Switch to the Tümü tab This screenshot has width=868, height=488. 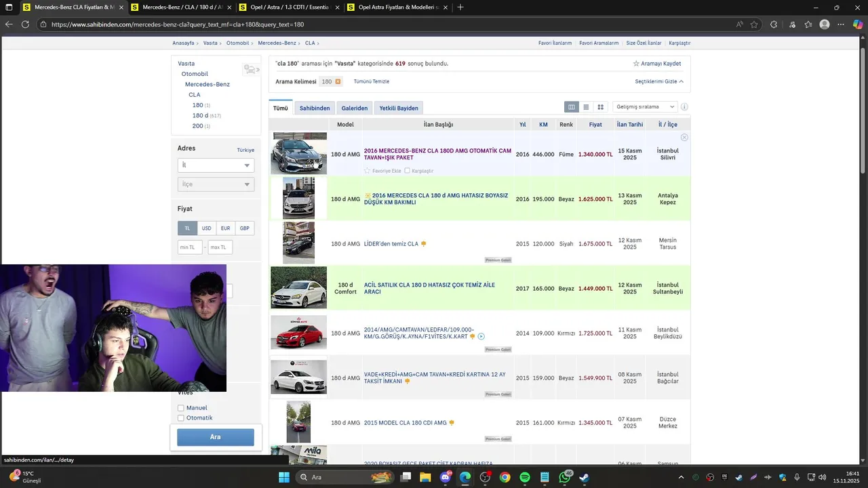[281, 108]
